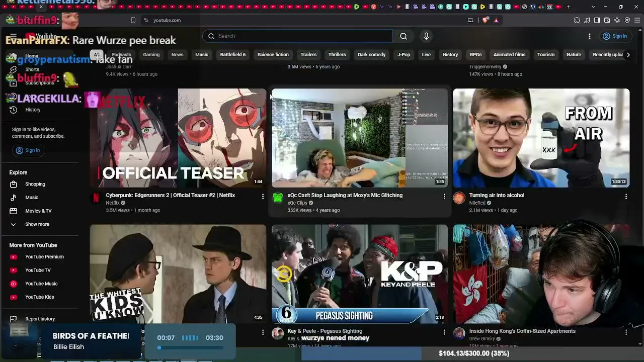644x362 pixels.
Task: Select the Thrillers filter chip
Action: [x=337, y=55]
